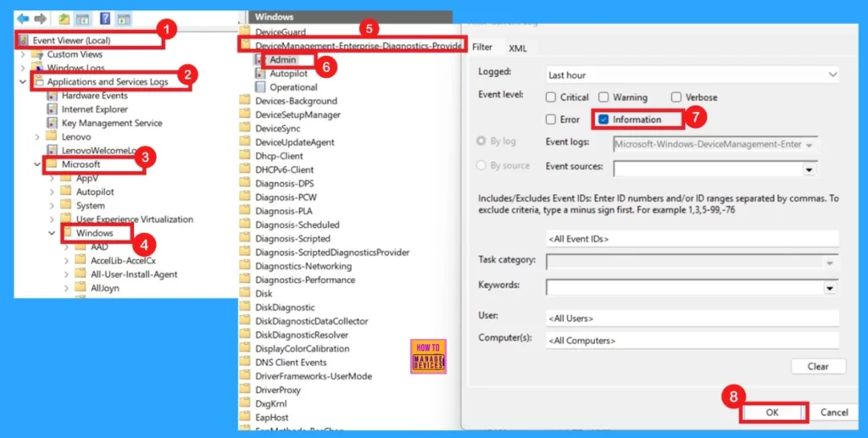Switch to the Filter tab
Screen dimensions: 868x438
pos(481,47)
